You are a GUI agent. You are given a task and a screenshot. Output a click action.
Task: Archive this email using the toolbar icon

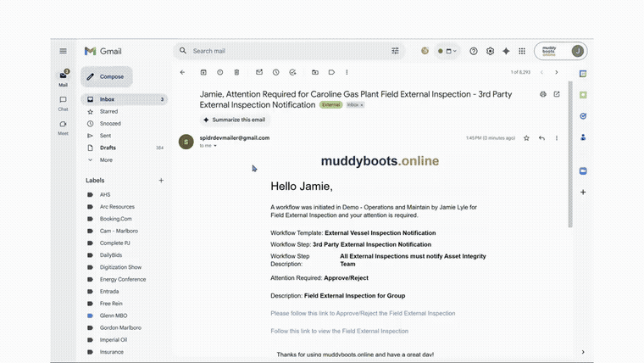coord(203,72)
